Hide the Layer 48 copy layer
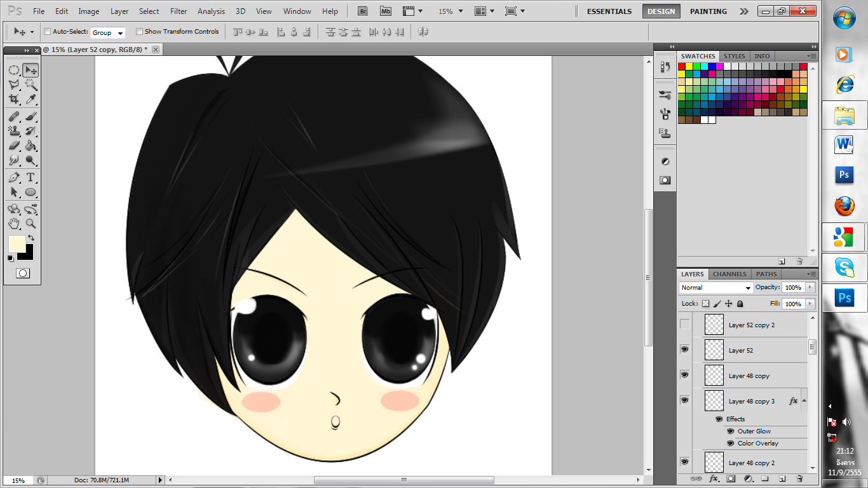The height and width of the screenshot is (488, 868). pyautogui.click(x=684, y=375)
